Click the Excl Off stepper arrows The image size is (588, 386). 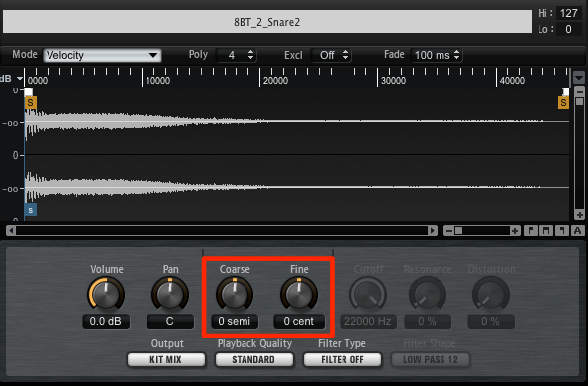[345, 55]
